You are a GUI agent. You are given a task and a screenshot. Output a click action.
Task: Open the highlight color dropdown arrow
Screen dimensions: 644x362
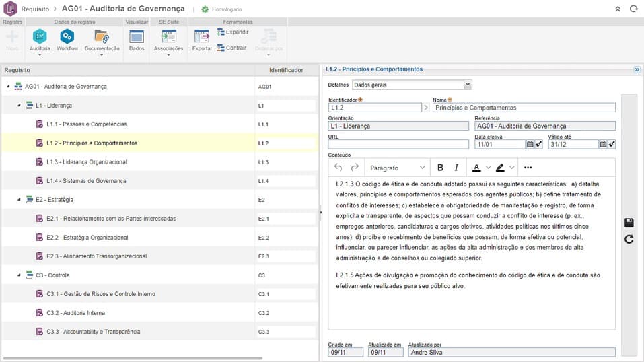pyautogui.click(x=511, y=168)
